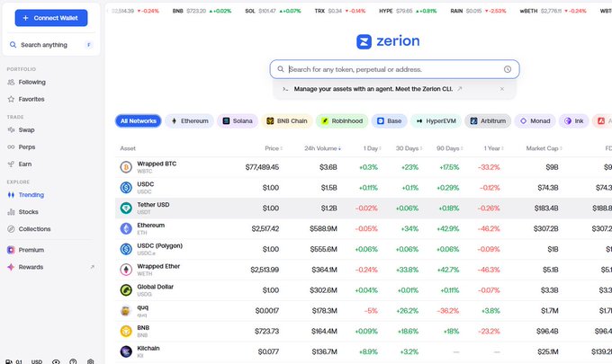The width and height of the screenshot is (612, 364).
Task: Click the Wrapped BTC token icon
Action: pyautogui.click(x=126, y=167)
